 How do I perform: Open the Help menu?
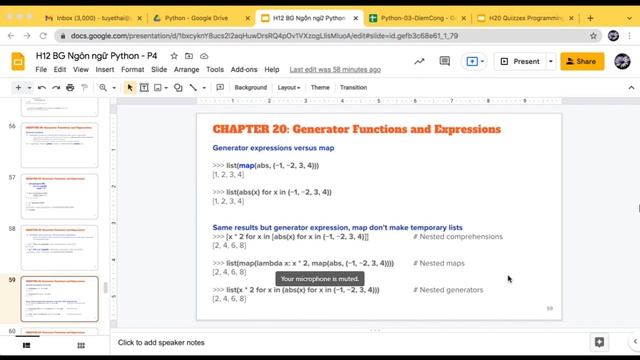[272, 69]
